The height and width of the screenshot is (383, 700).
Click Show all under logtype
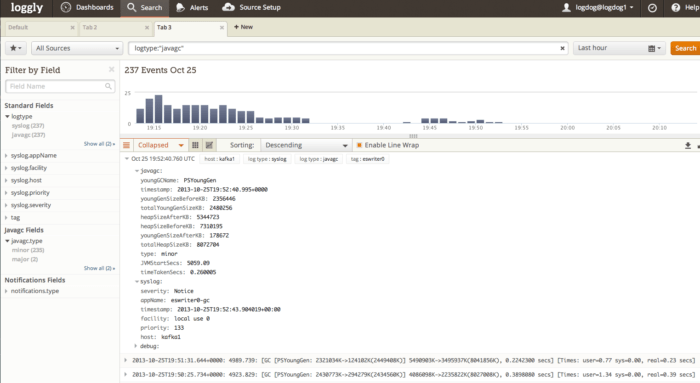click(99, 144)
